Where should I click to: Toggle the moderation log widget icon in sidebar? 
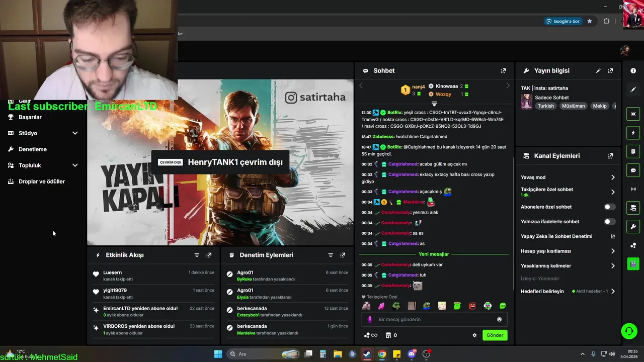point(633,151)
